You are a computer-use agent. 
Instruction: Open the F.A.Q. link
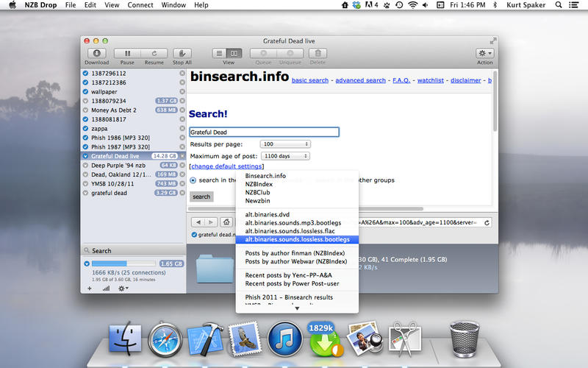pos(401,80)
